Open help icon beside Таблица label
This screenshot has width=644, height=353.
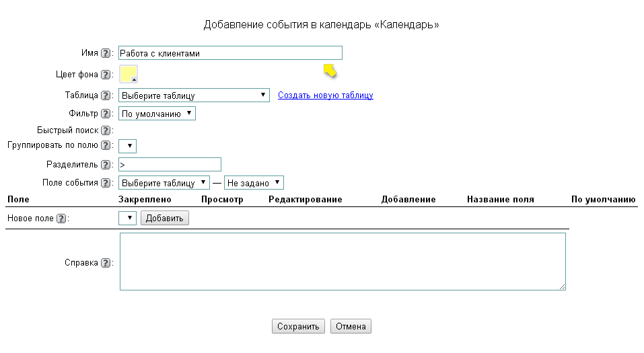click(106, 96)
